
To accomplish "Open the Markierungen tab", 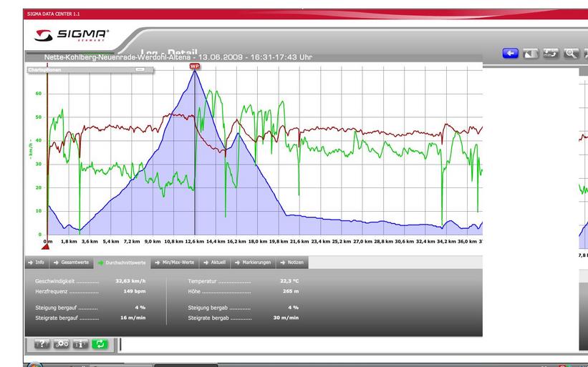I will click(253, 263).
